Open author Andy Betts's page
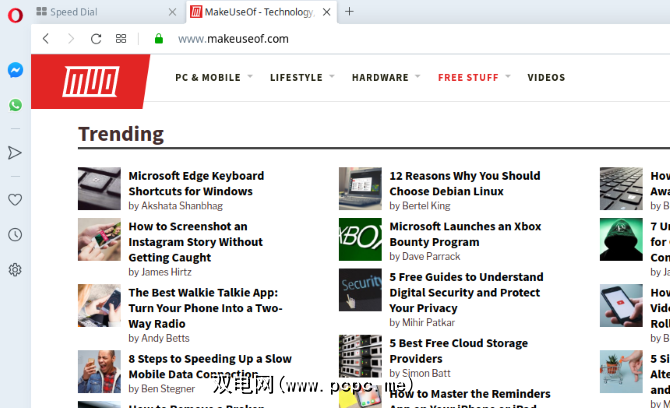Screen dimensions: 670x408 165,338
